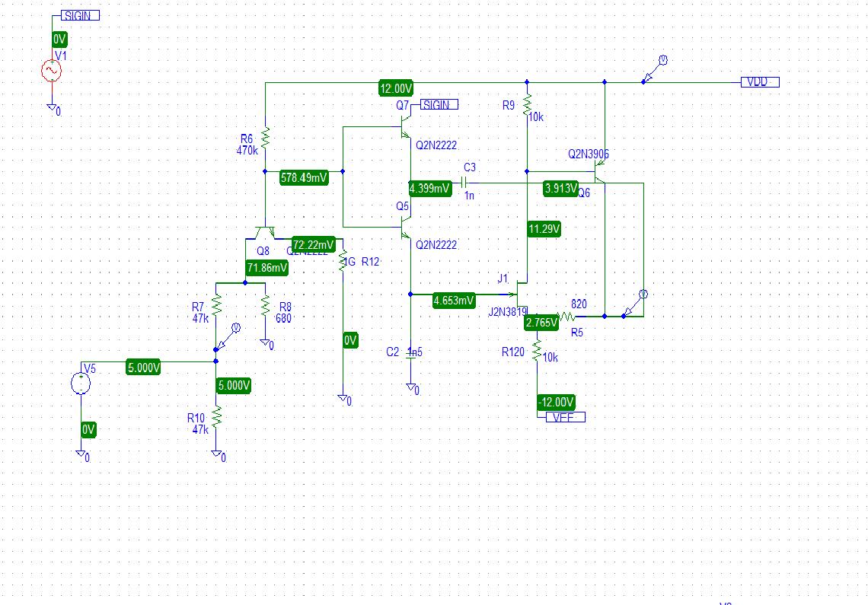Click the J2N3819 part name
This screenshot has width=868, height=605.
pyautogui.click(x=508, y=312)
